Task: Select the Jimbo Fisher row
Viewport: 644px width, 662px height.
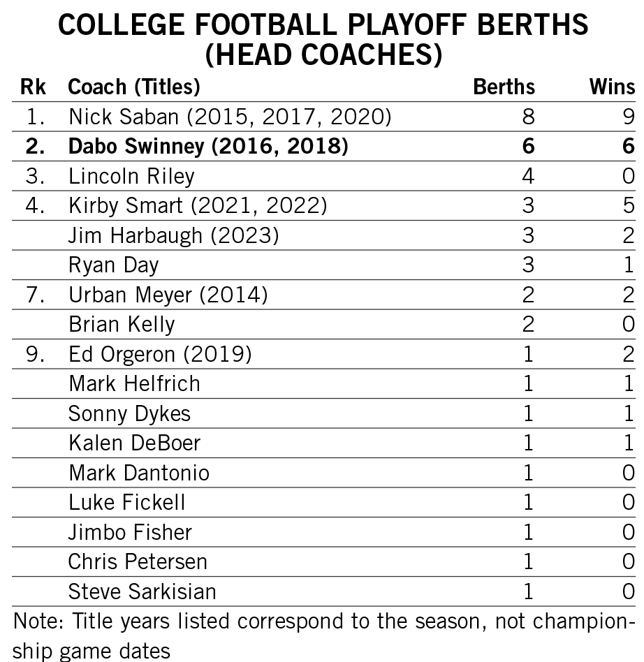Action: click(x=323, y=532)
